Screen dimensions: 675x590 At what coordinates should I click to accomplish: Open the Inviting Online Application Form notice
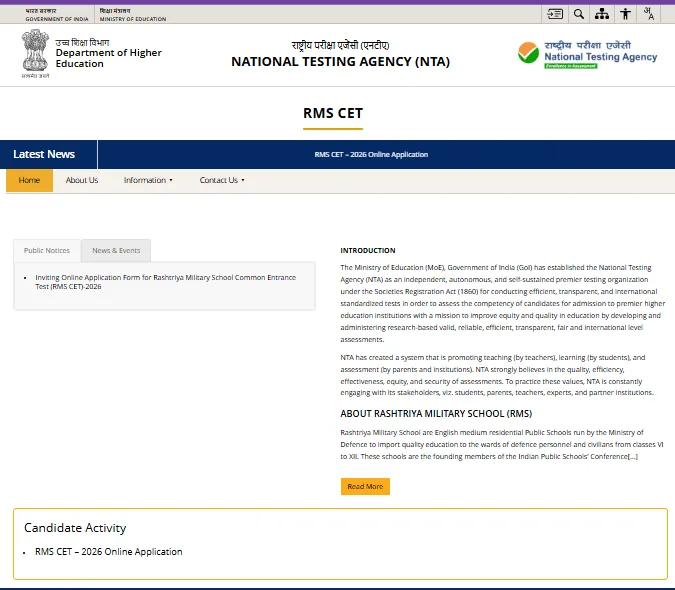click(x=165, y=282)
